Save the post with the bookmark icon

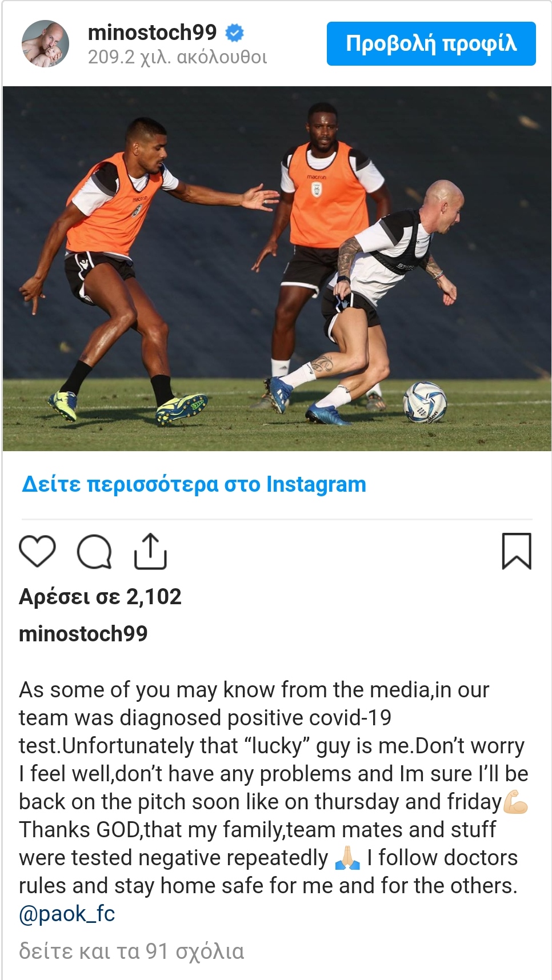(517, 551)
